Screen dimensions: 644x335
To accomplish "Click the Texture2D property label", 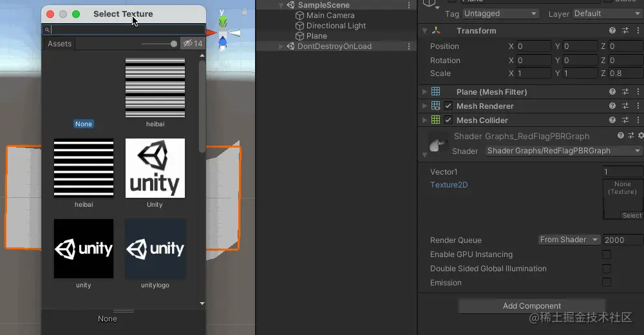I will click(x=449, y=184).
